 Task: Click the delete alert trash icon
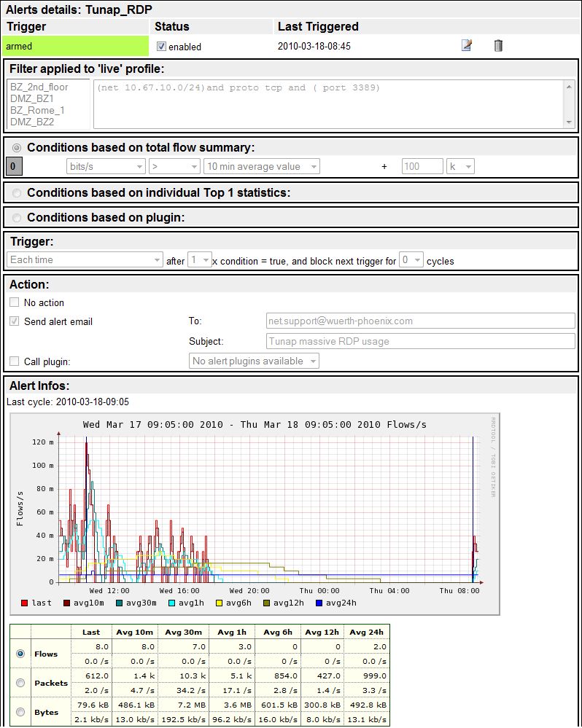[498, 45]
